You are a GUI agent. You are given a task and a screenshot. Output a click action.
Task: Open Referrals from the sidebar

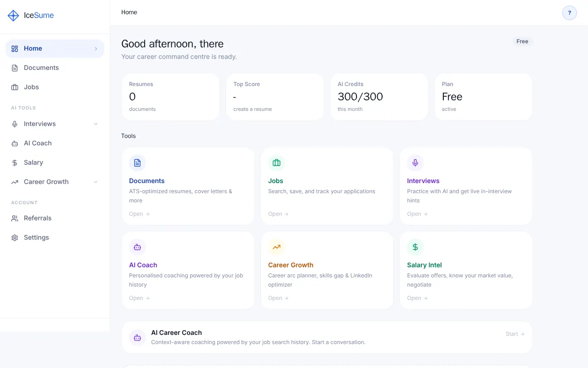(x=55, y=218)
